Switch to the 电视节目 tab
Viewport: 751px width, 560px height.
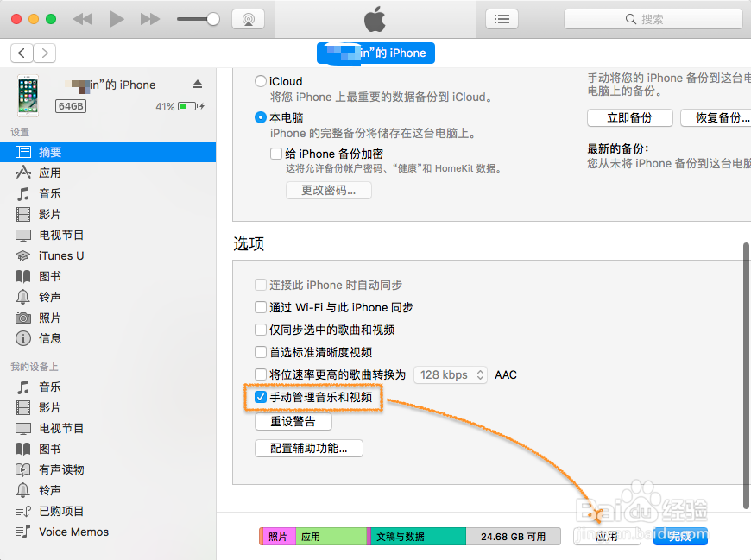click(x=57, y=235)
